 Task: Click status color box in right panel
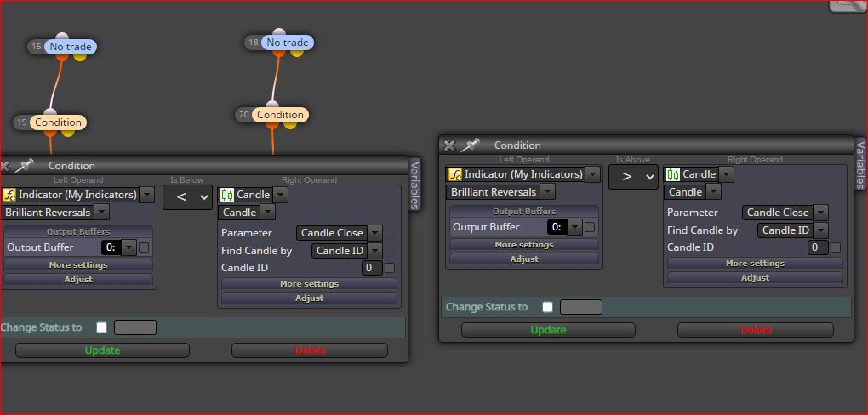click(x=581, y=307)
